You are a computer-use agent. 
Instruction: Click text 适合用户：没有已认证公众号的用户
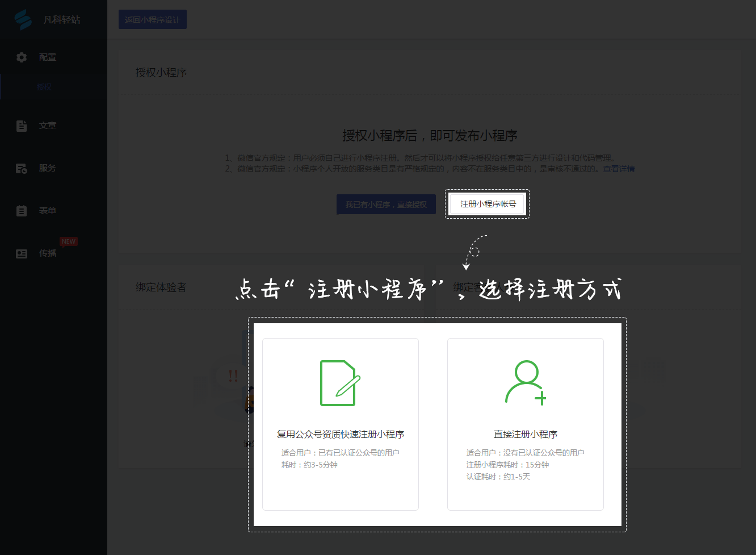(526, 453)
